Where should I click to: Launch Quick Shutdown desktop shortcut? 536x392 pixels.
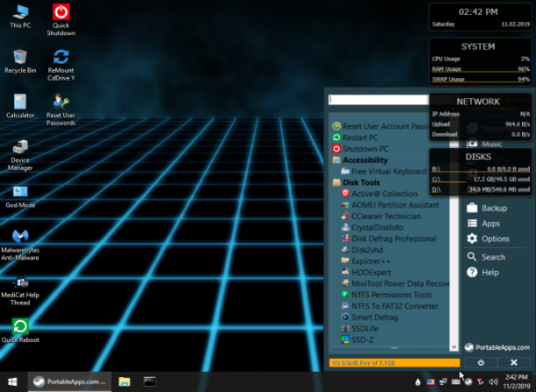pos(60,20)
